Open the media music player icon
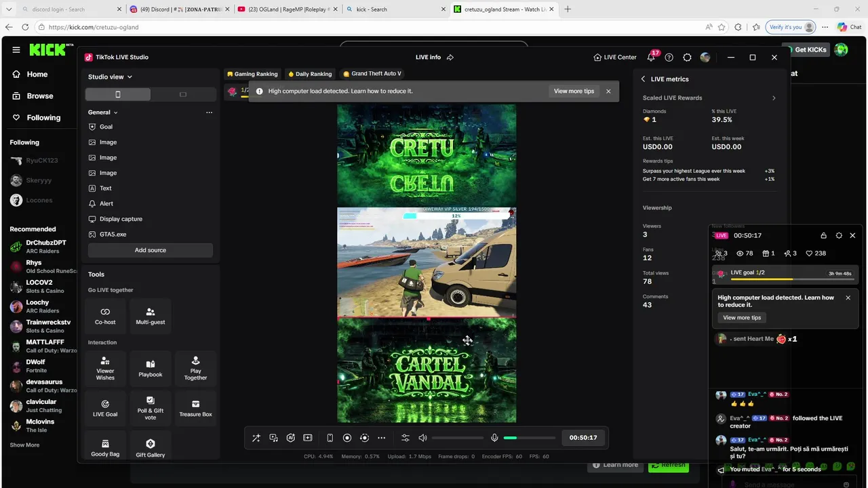The width and height of the screenshot is (868, 488). (273, 438)
